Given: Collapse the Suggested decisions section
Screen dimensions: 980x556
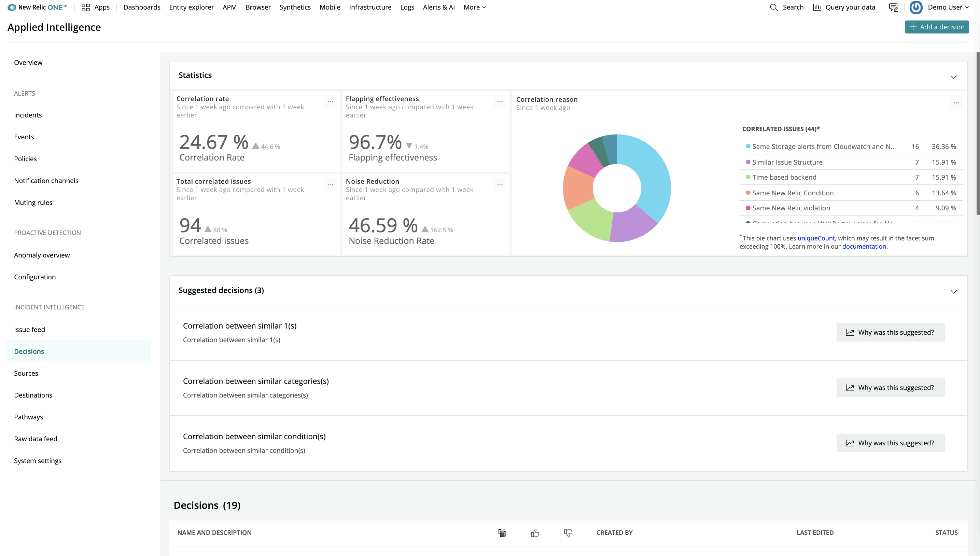Looking at the screenshot, I should 954,292.
